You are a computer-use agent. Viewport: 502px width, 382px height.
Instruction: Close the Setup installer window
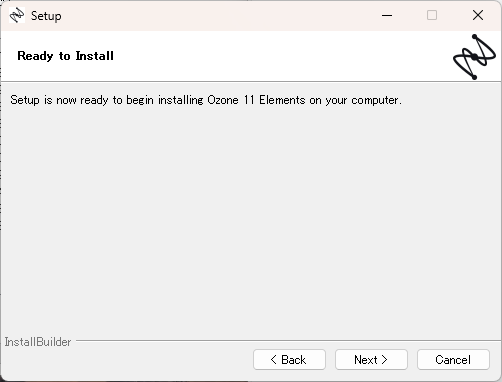click(x=478, y=15)
